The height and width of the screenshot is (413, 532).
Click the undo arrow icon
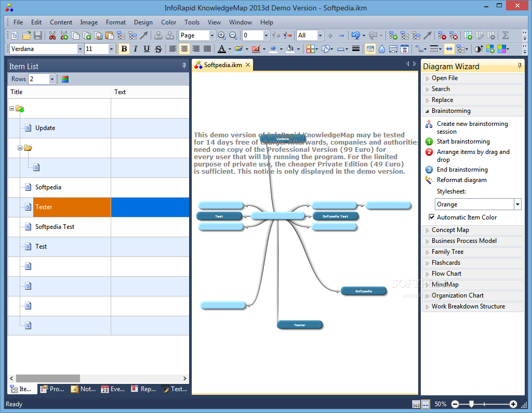click(355, 35)
